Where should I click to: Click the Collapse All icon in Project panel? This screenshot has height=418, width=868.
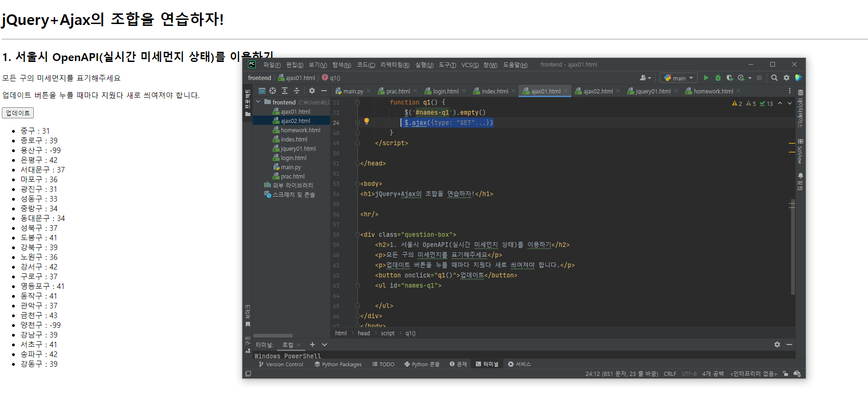(x=297, y=91)
